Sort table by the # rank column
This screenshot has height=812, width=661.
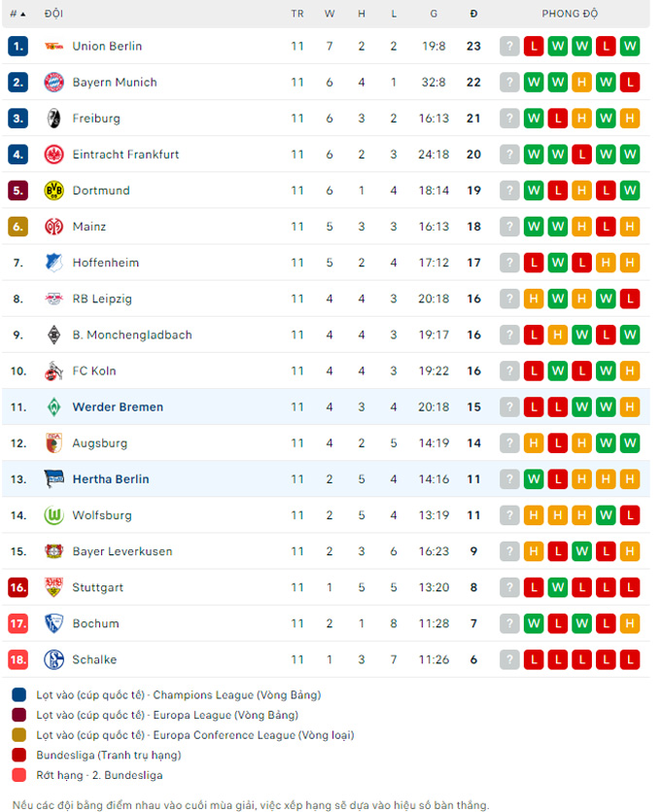(x=17, y=14)
